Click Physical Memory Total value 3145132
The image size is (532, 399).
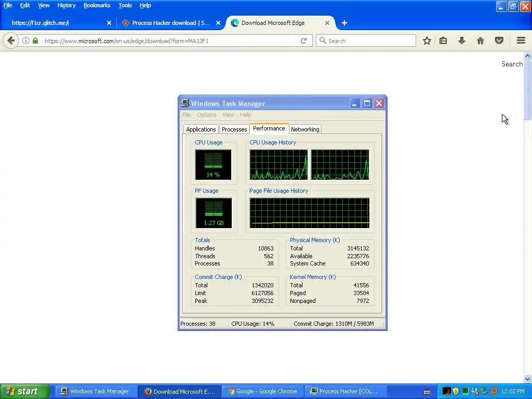click(x=358, y=248)
